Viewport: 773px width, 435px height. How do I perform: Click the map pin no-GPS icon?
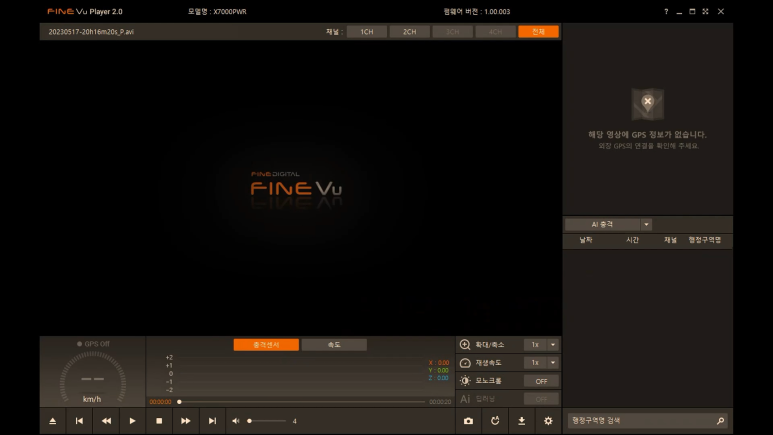click(x=648, y=104)
